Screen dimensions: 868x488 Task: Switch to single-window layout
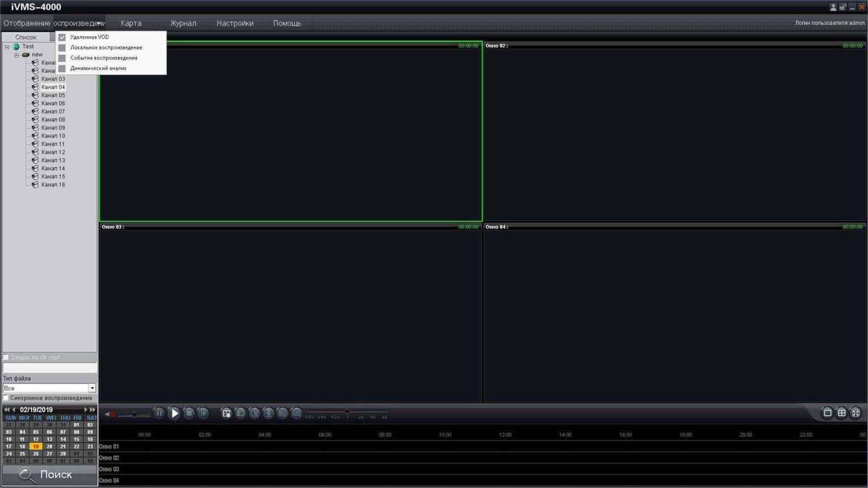(x=827, y=413)
